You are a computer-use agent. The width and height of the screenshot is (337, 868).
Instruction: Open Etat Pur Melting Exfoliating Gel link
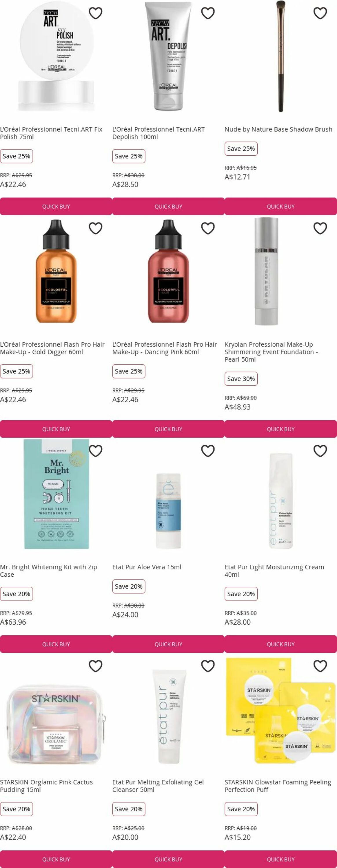tap(158, 786)
